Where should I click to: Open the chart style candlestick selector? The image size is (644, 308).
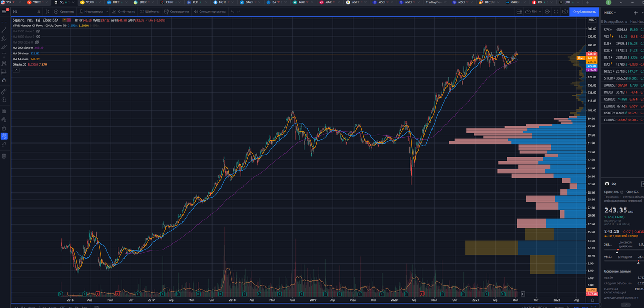pyautogui.click(x=47, y=11)
